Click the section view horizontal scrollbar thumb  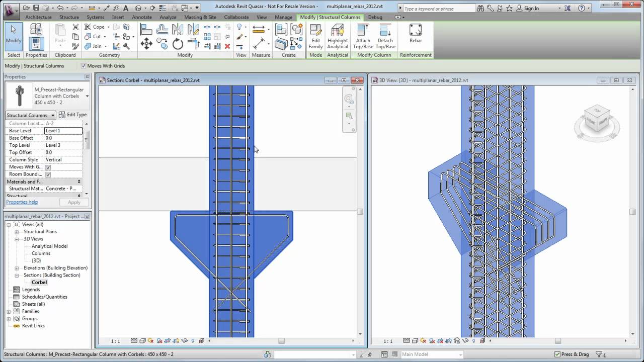[282, 341]
